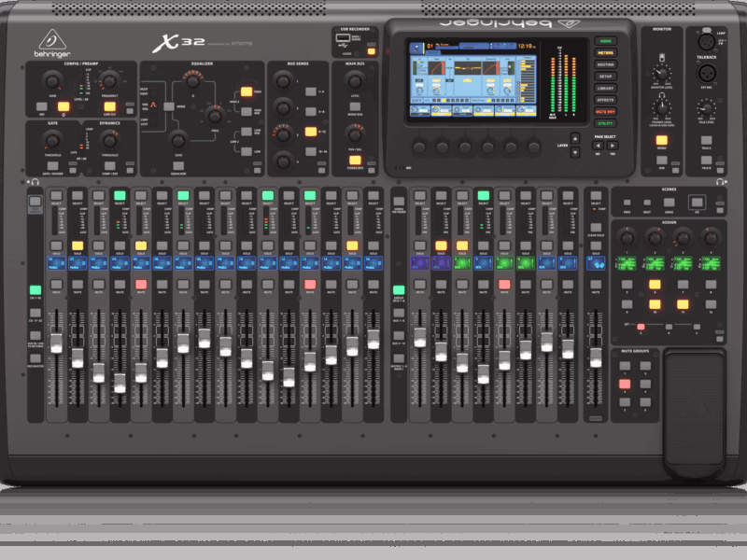747x560 pixels.
Task: Click the Lamp connector socket
Action: click(x=706, y=42)
